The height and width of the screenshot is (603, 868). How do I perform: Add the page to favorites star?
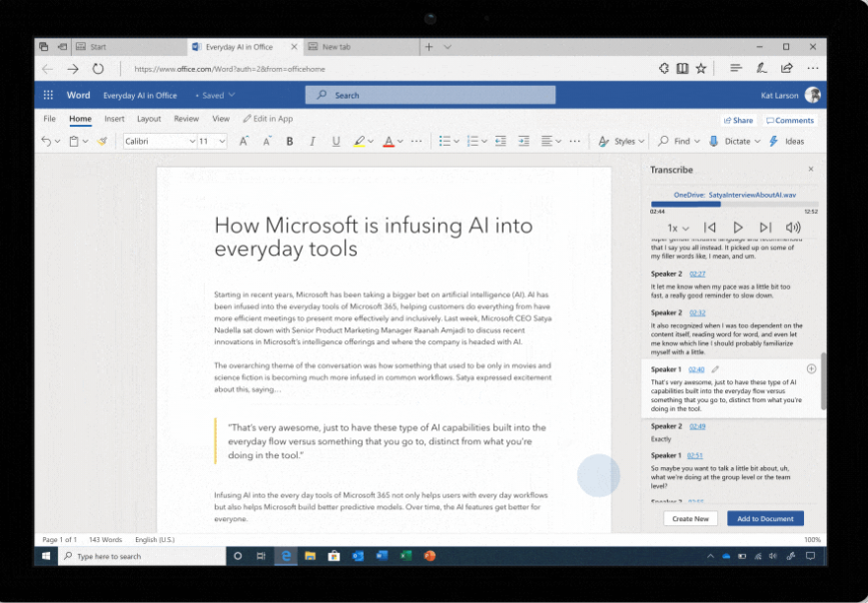coord(701,68)
